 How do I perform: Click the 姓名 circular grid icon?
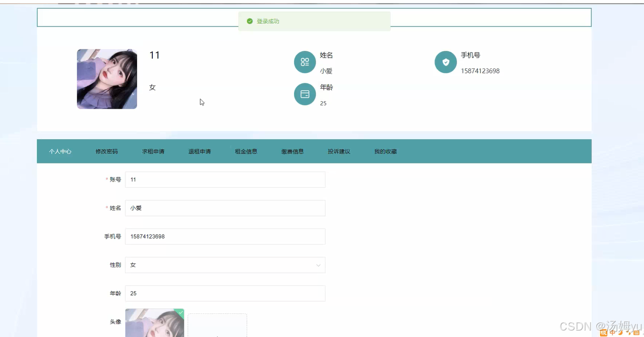pos(305,62)
